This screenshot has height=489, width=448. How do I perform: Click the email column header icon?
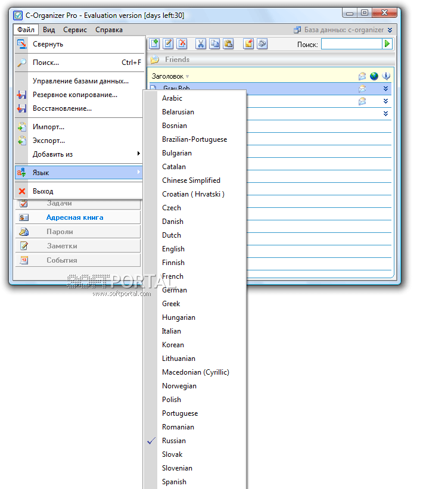point(362,76)
